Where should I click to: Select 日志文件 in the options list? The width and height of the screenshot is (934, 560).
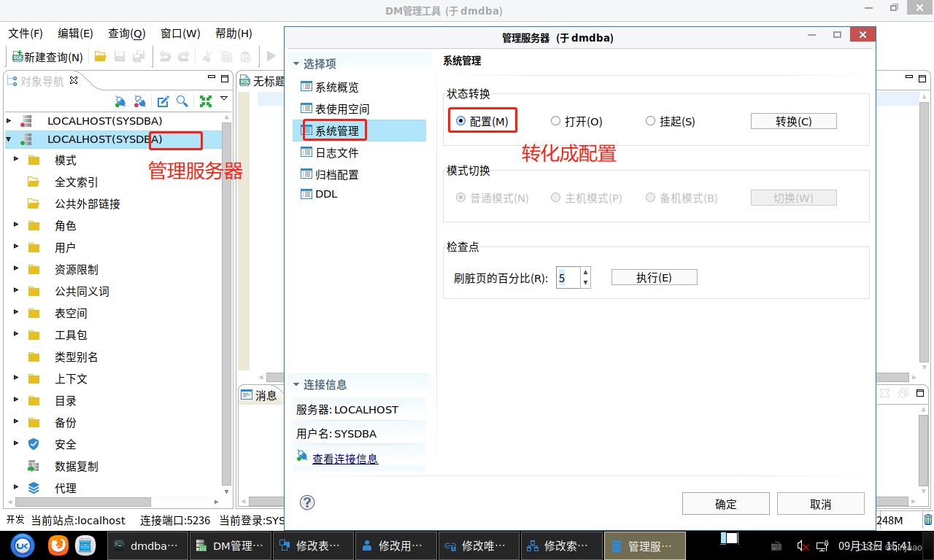point(336,152)
